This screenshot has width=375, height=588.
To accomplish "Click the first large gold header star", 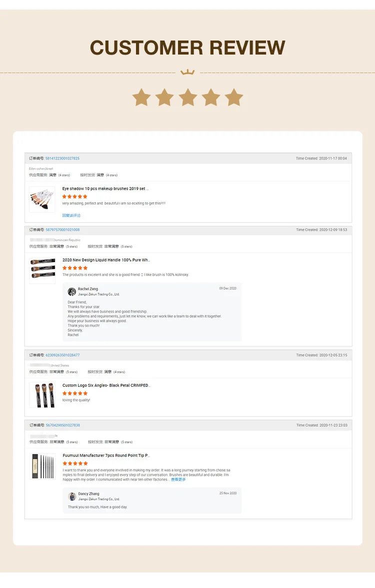I will pos(141,98).
